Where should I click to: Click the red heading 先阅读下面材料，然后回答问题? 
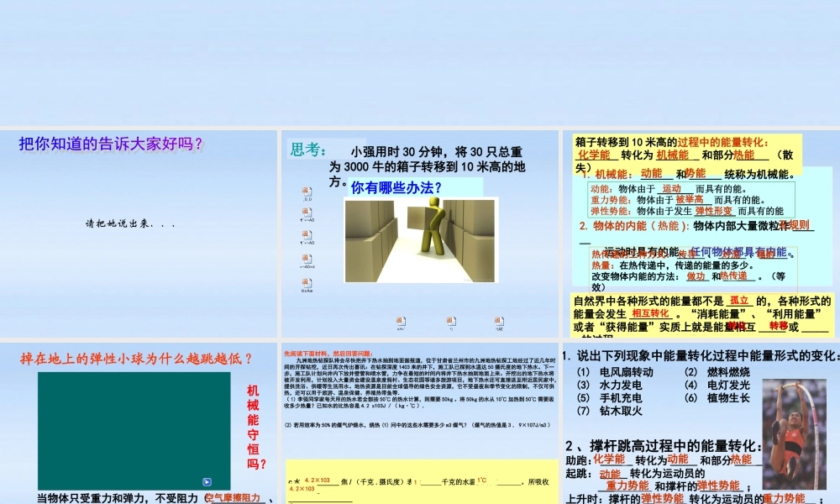328,354
